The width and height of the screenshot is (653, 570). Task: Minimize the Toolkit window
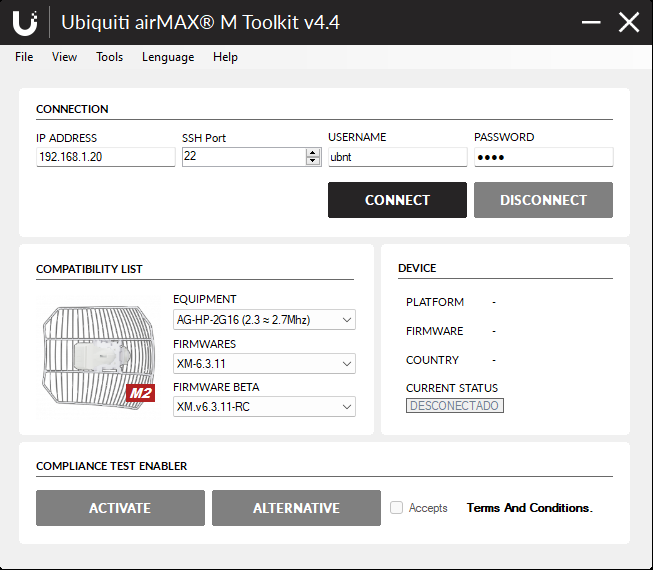coord(591,22)
